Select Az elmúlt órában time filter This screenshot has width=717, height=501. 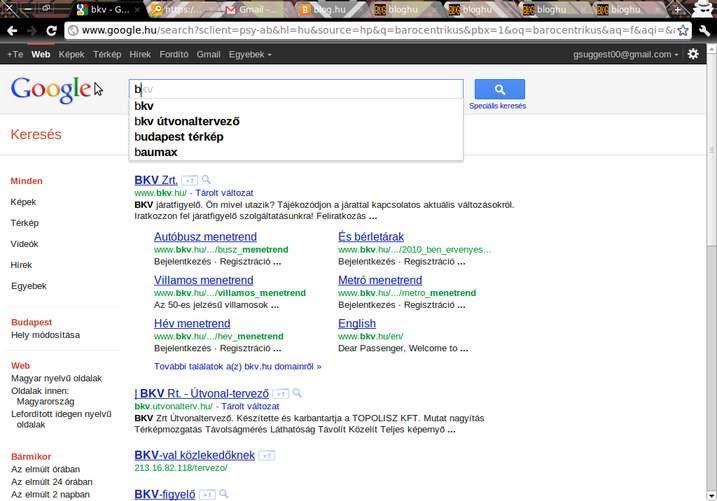(x=45, y=469)
